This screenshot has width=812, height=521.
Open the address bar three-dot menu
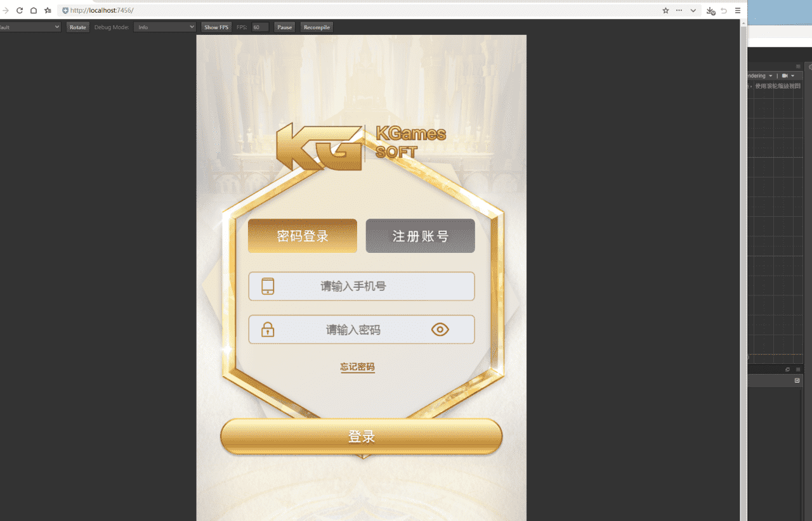[x=679, y=10]
